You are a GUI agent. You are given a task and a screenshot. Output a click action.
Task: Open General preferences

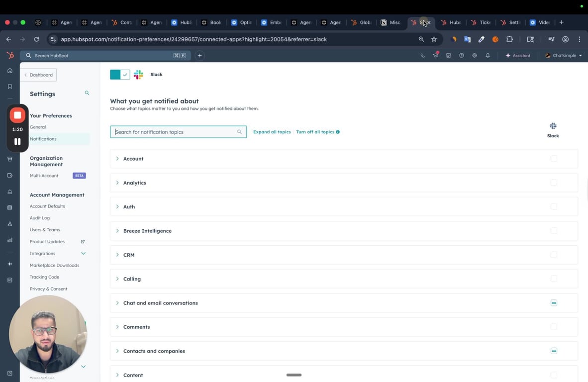38,127
